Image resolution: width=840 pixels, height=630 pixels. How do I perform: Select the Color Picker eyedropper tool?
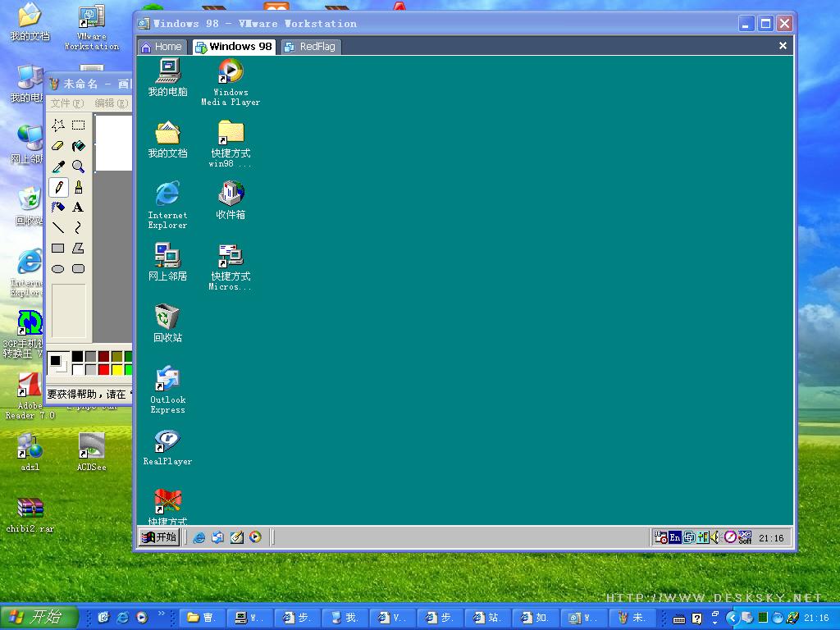tap(58, 167)
